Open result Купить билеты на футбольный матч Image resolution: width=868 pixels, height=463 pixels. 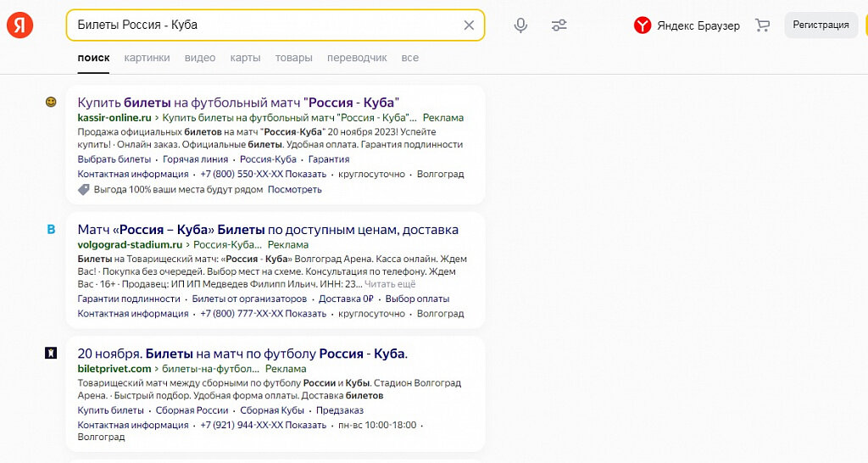(238, 103)
